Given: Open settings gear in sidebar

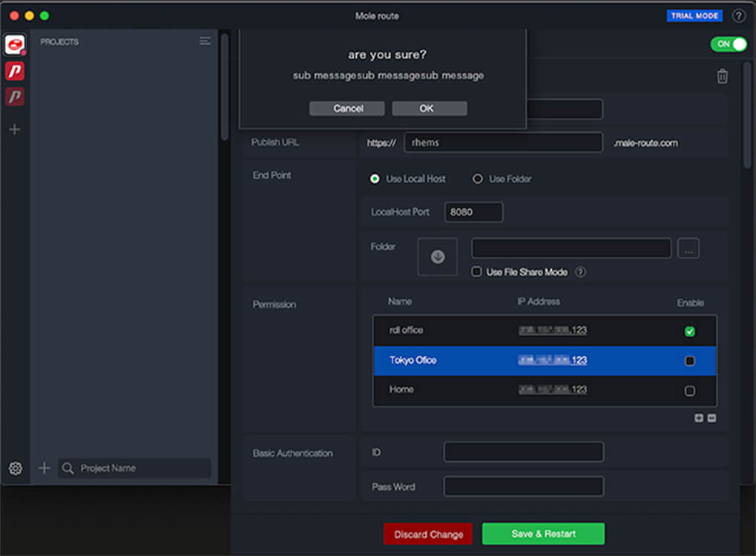Looking at the screenshot, I should (15, 469).
